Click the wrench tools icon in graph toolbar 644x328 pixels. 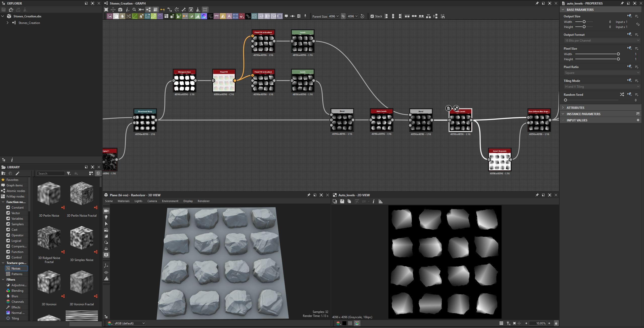[x=184, y=10]
